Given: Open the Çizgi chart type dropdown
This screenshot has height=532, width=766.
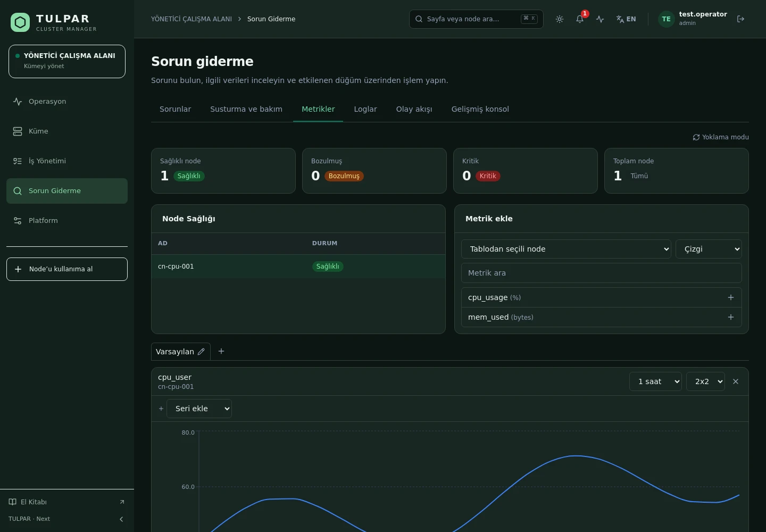Looking at the screenshot, I should [x=709, y=249].
